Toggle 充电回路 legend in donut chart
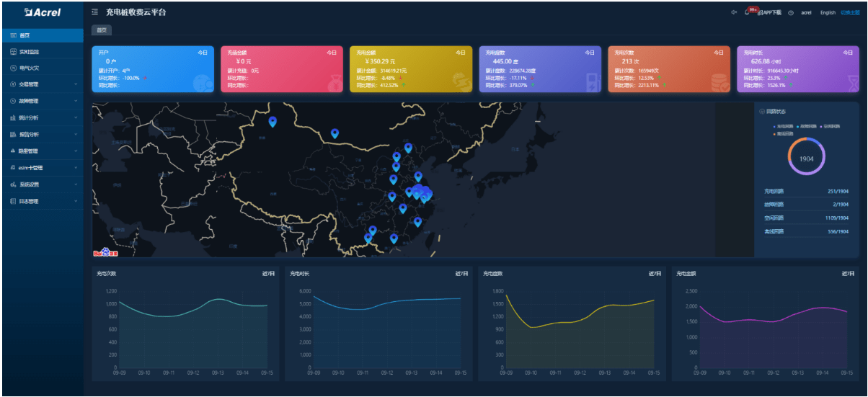 pos(784,126)
